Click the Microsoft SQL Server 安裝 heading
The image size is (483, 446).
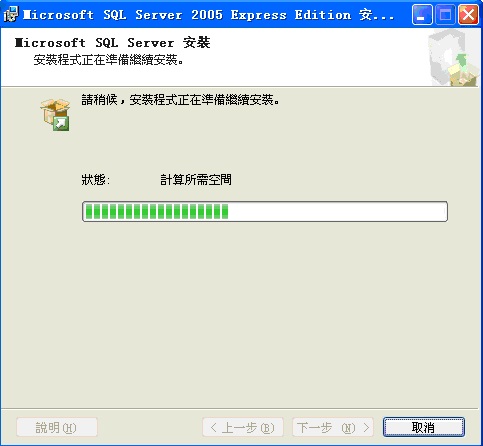click(x=112, y=43)
